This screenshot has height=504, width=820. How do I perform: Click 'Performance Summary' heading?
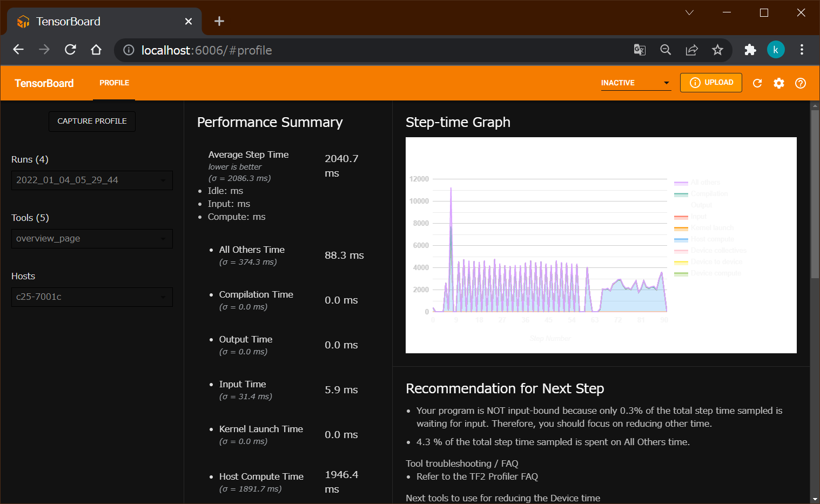pyautogui.click(x=270, y=123)
